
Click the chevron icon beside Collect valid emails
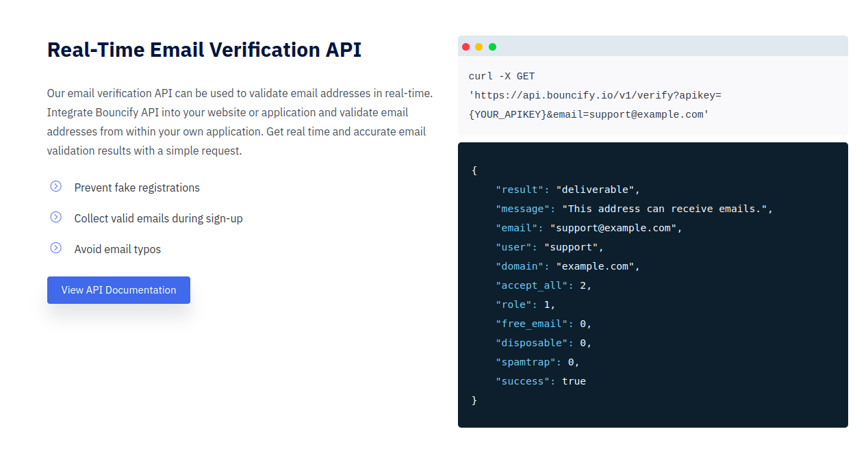[55, 217]
